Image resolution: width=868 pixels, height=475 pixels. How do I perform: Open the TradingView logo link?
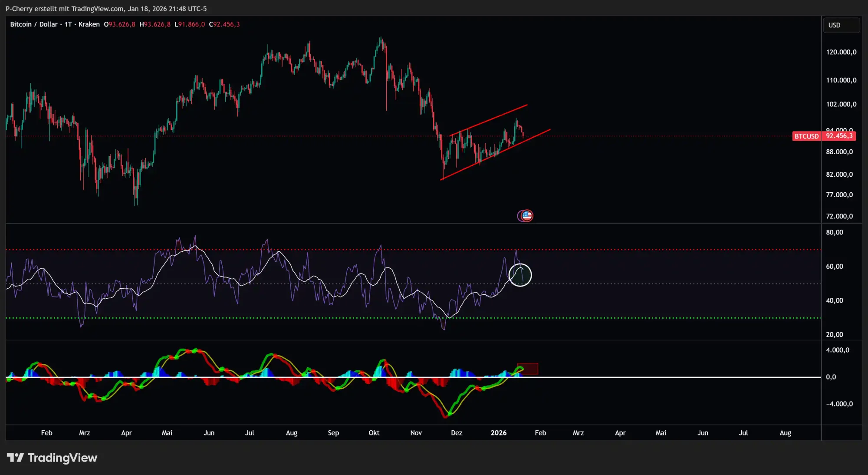pos(52,458)
